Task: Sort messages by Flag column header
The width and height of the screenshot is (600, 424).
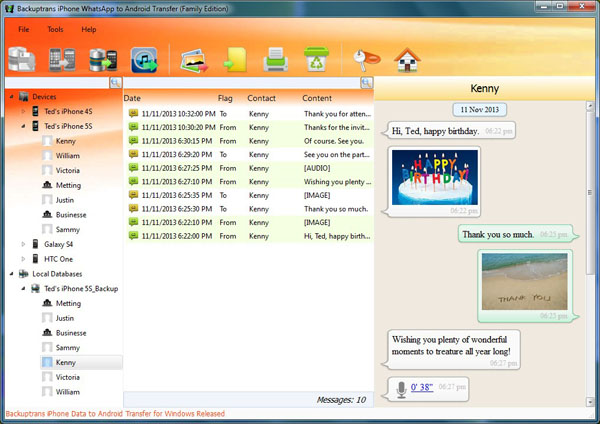Action: [x=225, y=98]
